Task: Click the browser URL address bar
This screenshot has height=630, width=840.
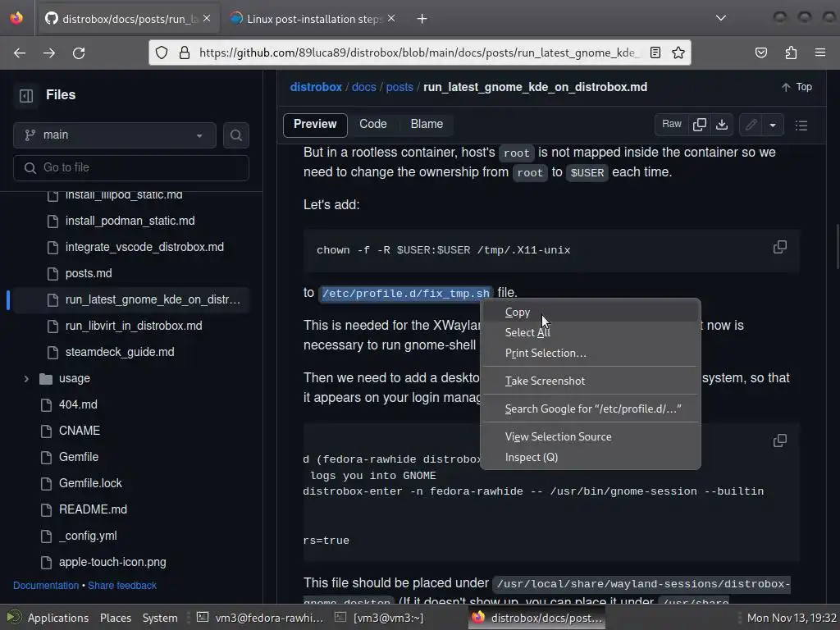Action: pos(418,52)
